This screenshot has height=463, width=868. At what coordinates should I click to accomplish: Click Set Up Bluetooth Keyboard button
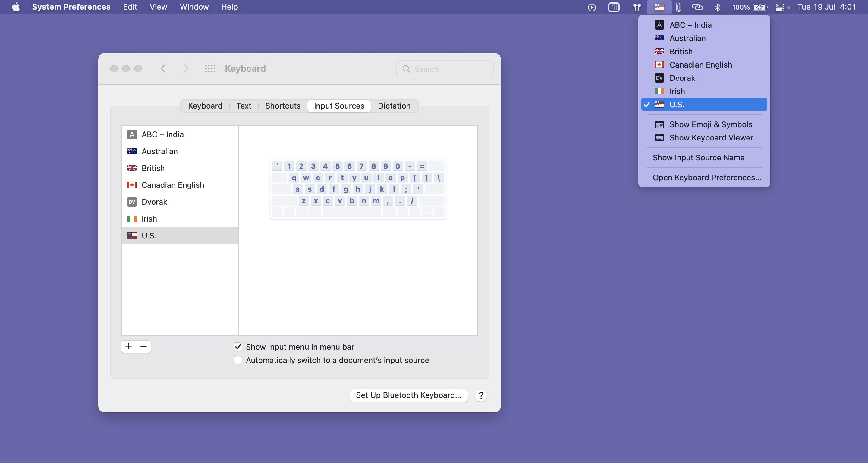[x=408, y=395]
